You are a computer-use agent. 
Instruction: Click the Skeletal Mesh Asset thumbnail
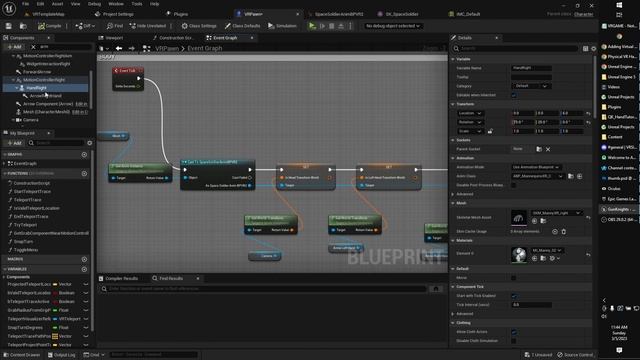tap(519, 218)
